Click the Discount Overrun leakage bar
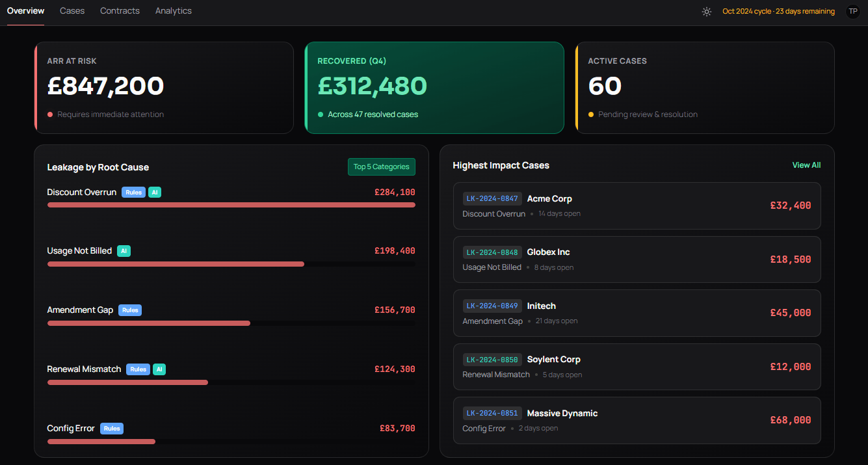This screenshot has height=465, width=868. point(231,205)
